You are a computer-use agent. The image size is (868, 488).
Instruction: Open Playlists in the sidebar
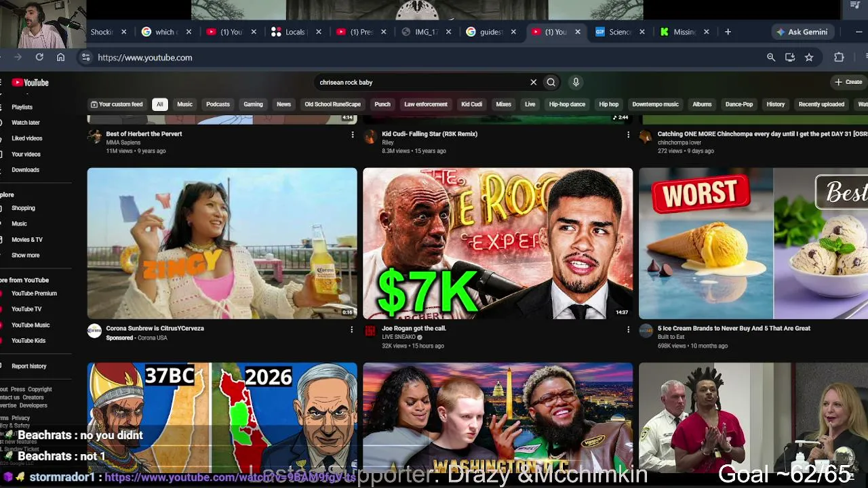pos(22,107)
